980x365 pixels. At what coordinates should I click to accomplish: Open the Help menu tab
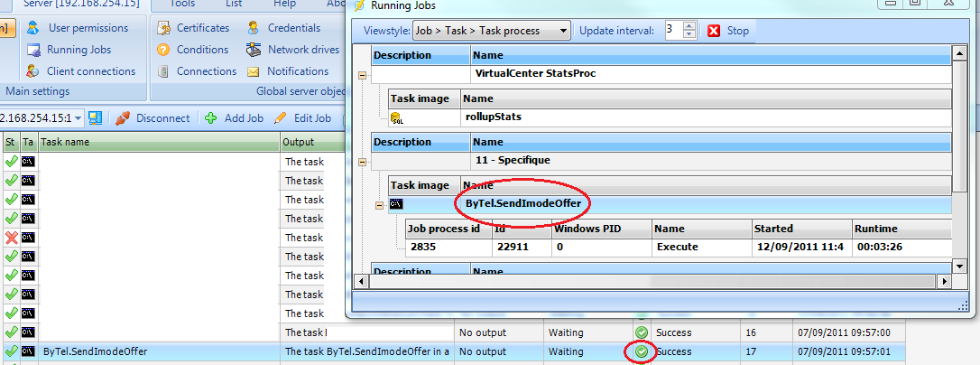click(284, 4)
